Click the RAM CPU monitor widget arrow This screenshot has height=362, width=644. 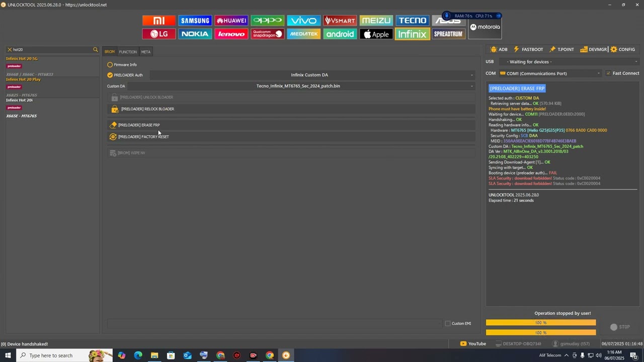498,16
